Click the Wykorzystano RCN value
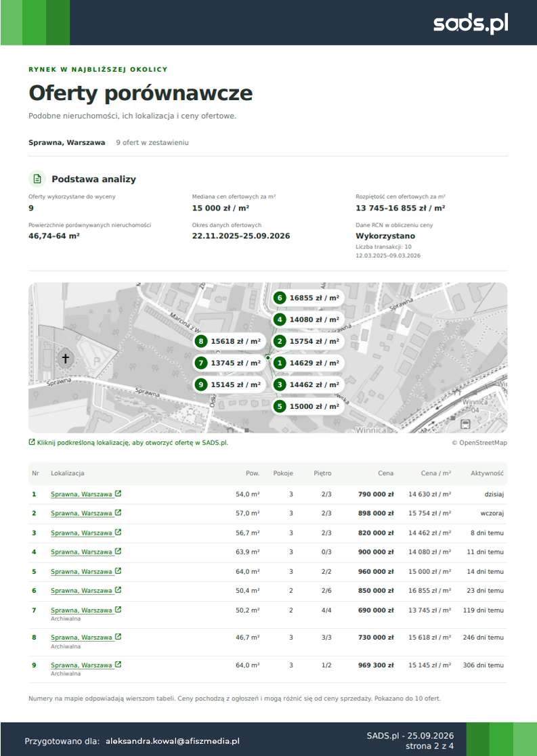The image size is (537, 756). [385, 236]
